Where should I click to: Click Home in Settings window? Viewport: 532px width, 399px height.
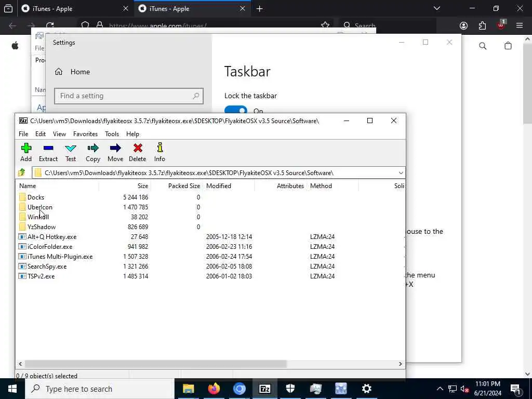[x=72, y=72]
